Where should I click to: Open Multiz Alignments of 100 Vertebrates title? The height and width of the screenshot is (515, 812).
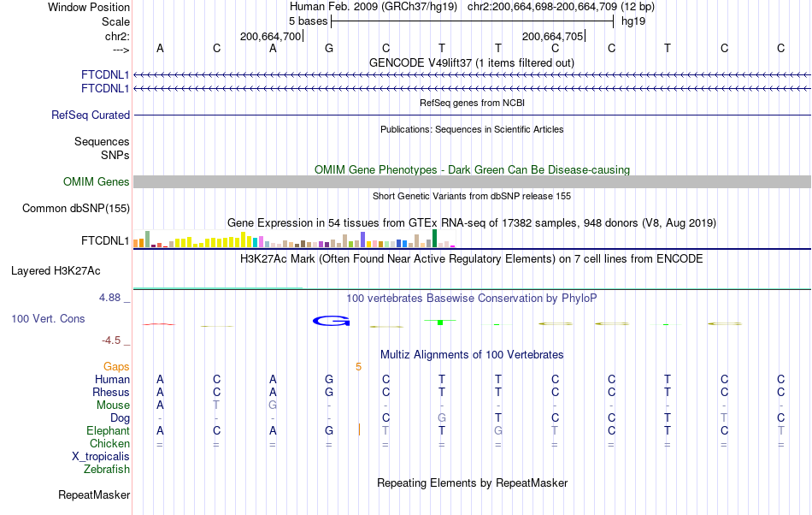472,354
